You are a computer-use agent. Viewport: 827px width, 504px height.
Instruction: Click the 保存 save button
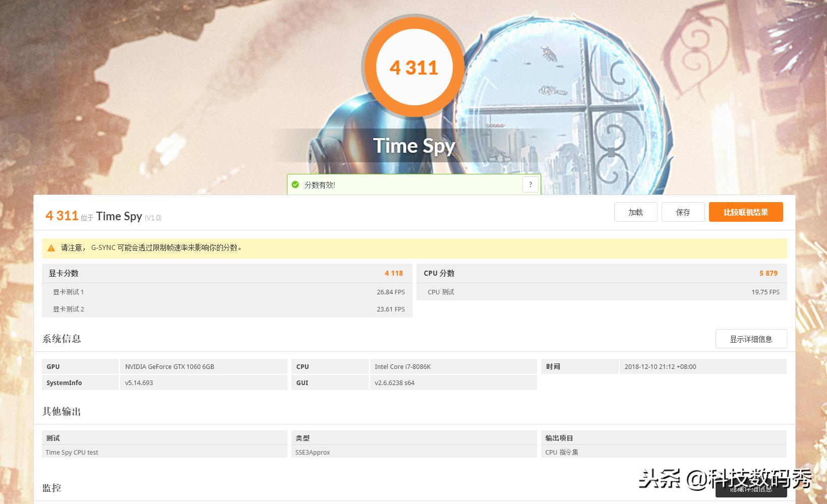[683, 212]
